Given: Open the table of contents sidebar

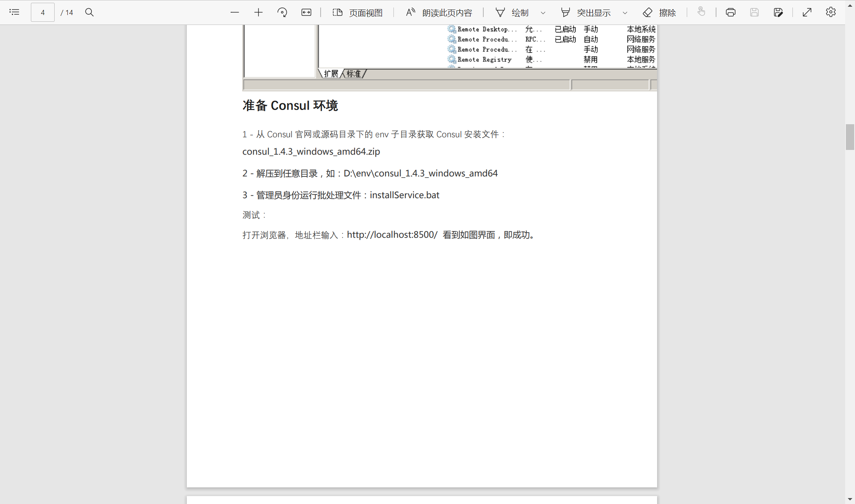Looking at the screenshot, I should coord(14,12).
